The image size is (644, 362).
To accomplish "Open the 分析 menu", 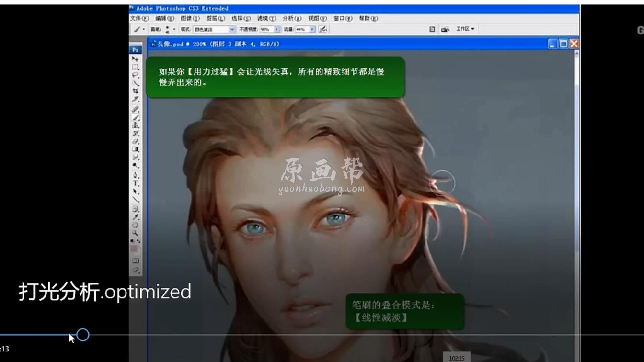I will pyautogui.click(x=292, y=18).
